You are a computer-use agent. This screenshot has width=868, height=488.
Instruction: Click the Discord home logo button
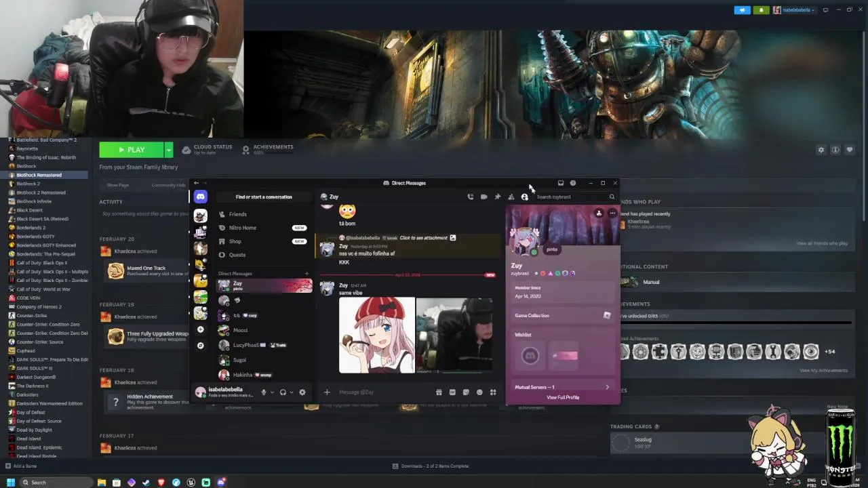point(200,197)
